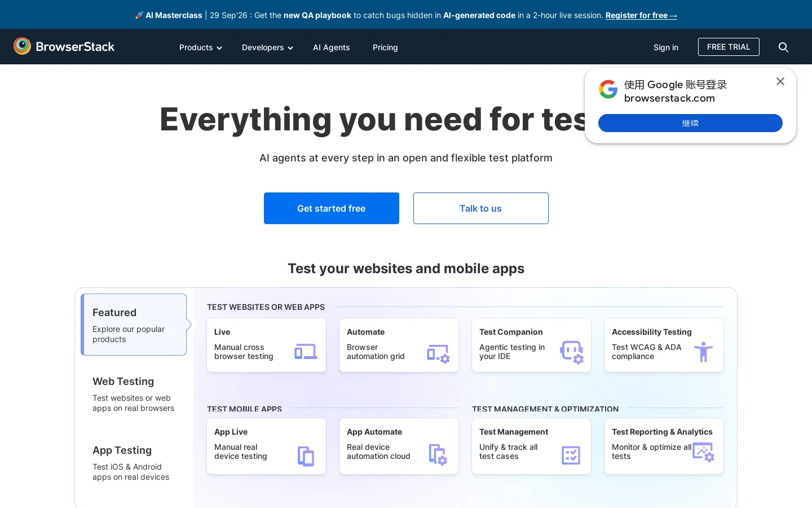The image size is (812, 508).
Task: Select the App Testing tab
Action: point(134,463)
